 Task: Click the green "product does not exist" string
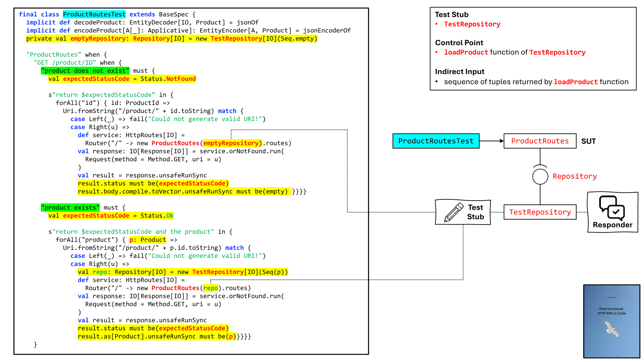(85, 71)
